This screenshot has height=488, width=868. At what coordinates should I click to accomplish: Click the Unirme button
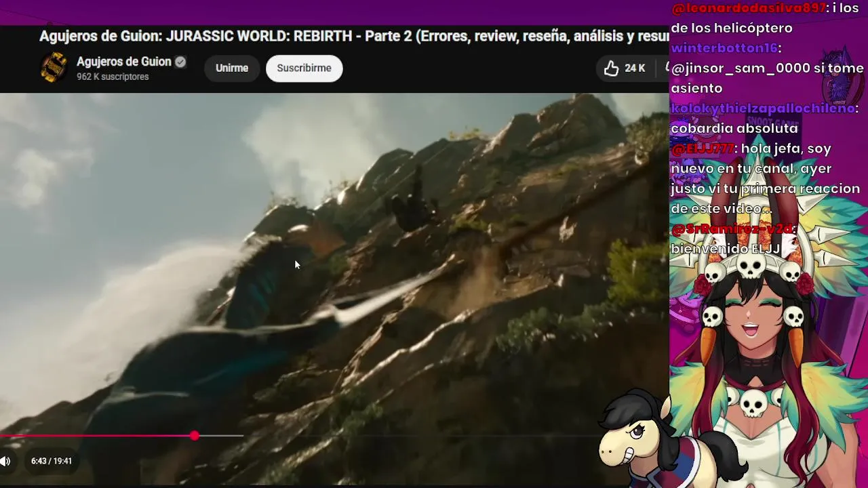pos(232,68)
